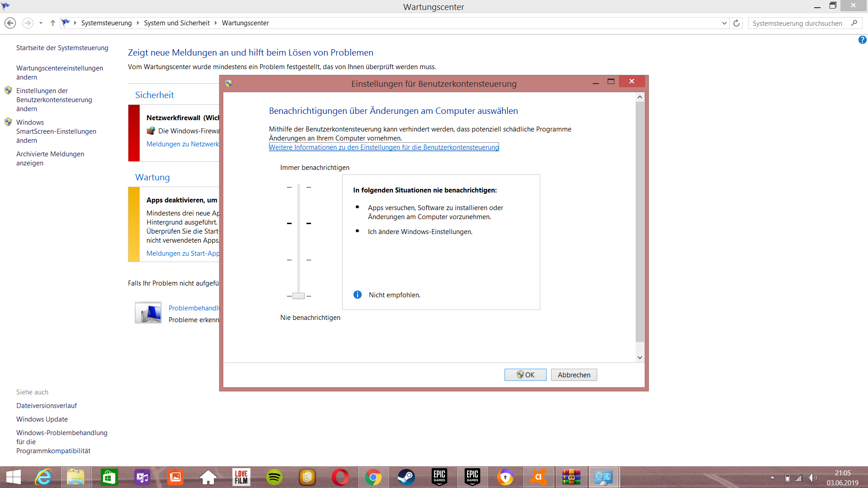Image resolution: width=868 pixels, height=488 pixels.
Task: Expand recent locations arrow beside forward button
Action: click(41, 23)
